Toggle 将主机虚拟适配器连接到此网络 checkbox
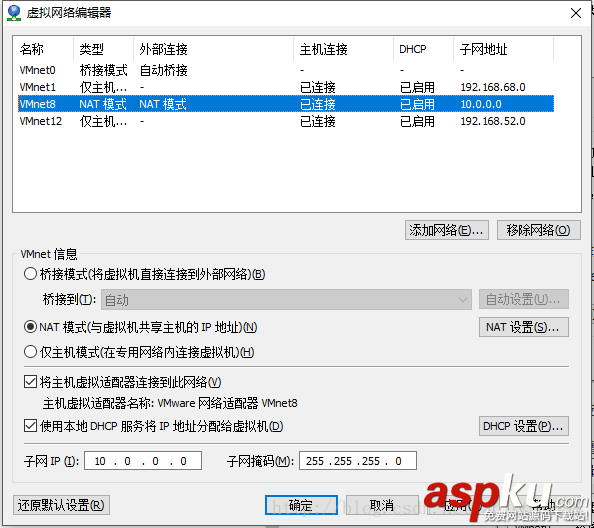 click(30, 382)
